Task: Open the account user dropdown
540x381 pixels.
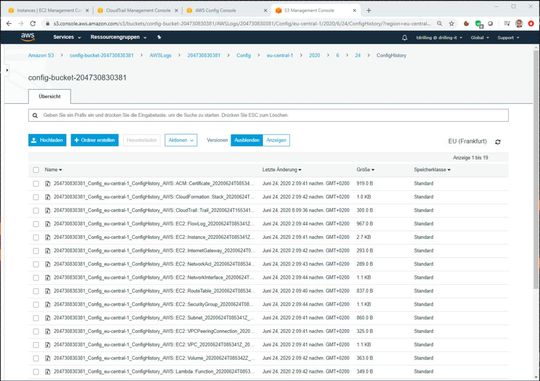Action: pyautogui.click(x=439, y=38)
